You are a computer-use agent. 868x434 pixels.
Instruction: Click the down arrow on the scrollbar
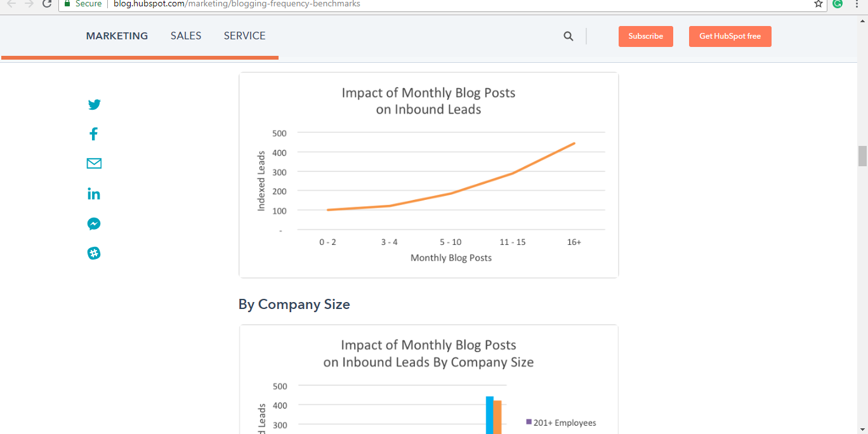coord(863,429)
